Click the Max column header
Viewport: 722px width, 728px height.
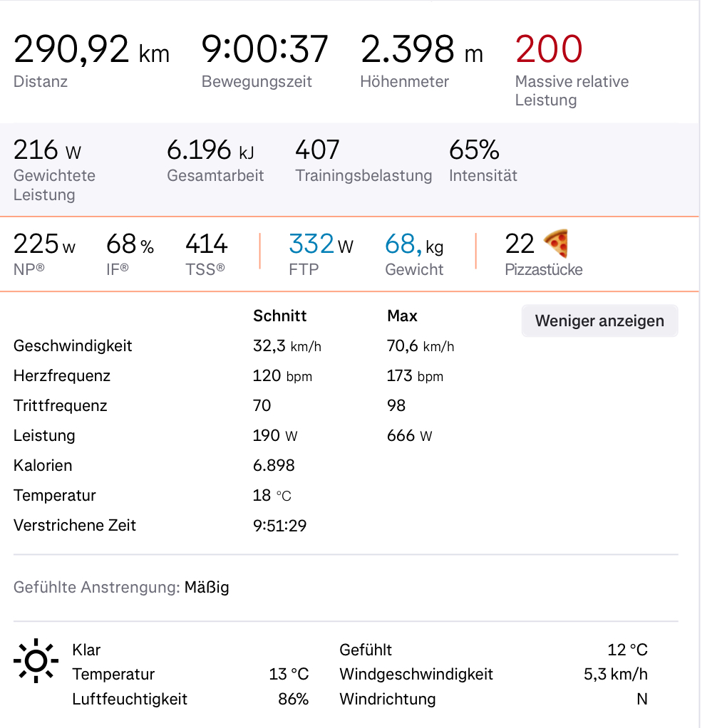click(402, 316)
